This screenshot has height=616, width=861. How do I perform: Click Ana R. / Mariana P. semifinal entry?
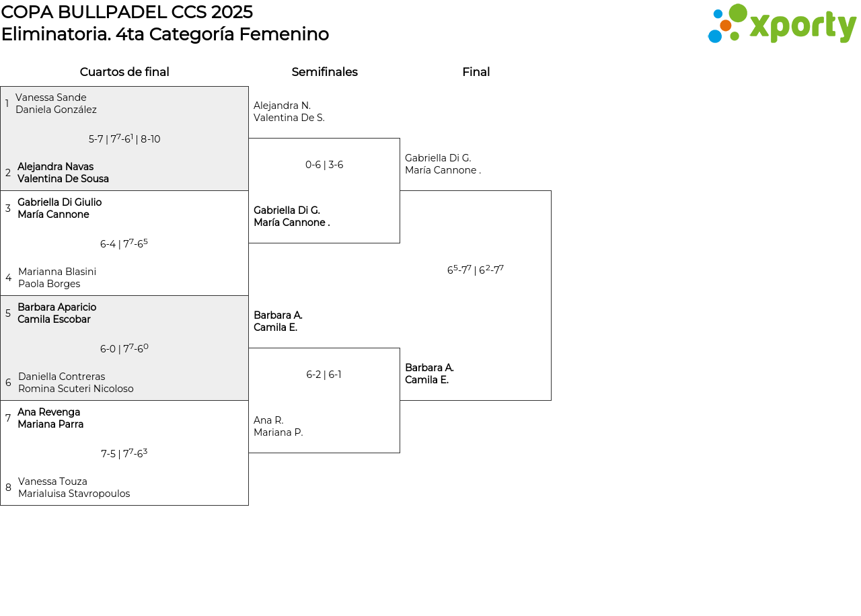pos(278,426)
